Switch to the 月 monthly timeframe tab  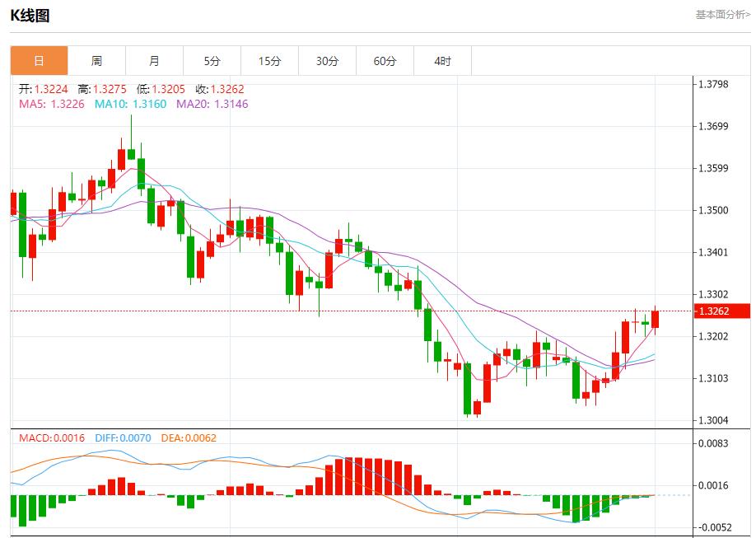coord(154,60)
